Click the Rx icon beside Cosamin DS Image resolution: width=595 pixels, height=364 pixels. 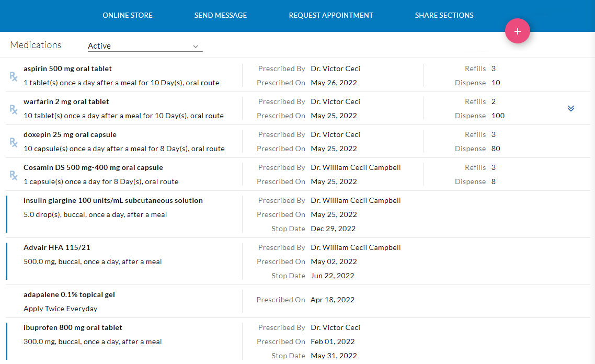pyautogui.click(x=14, y=175)
